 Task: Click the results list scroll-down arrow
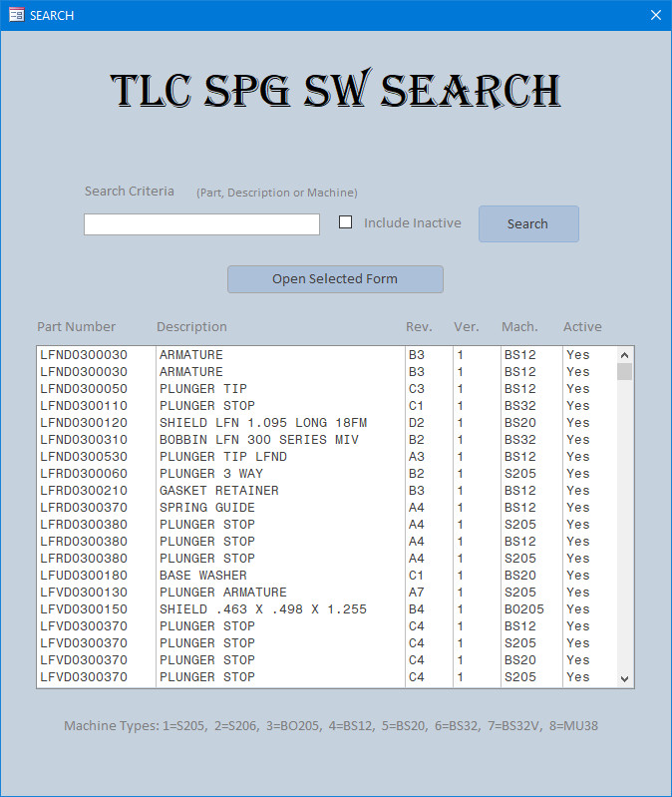[x=625, y=678]
